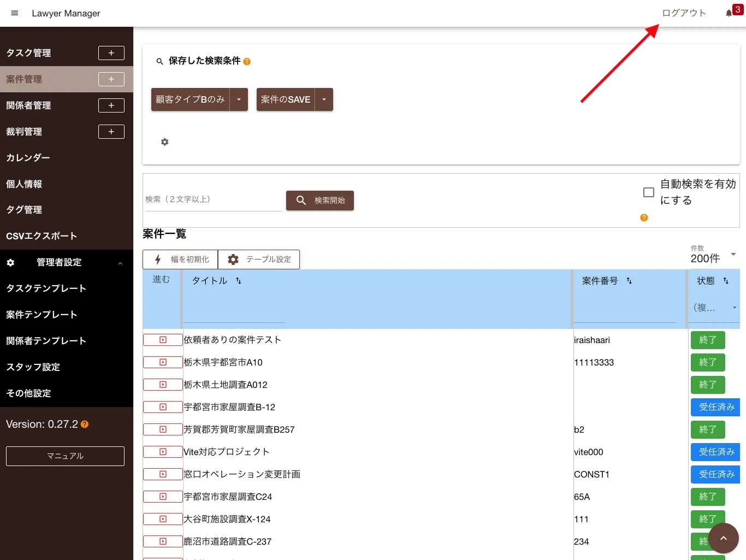Open row for 宇都宮市家屋調査B-12

point(163,407)
